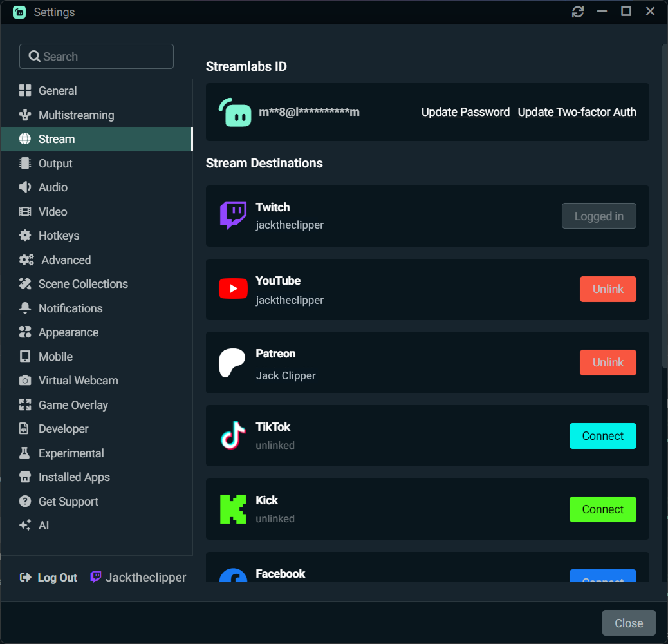
Task: Click the Get Support question icon
Action: tap(25, 501)
